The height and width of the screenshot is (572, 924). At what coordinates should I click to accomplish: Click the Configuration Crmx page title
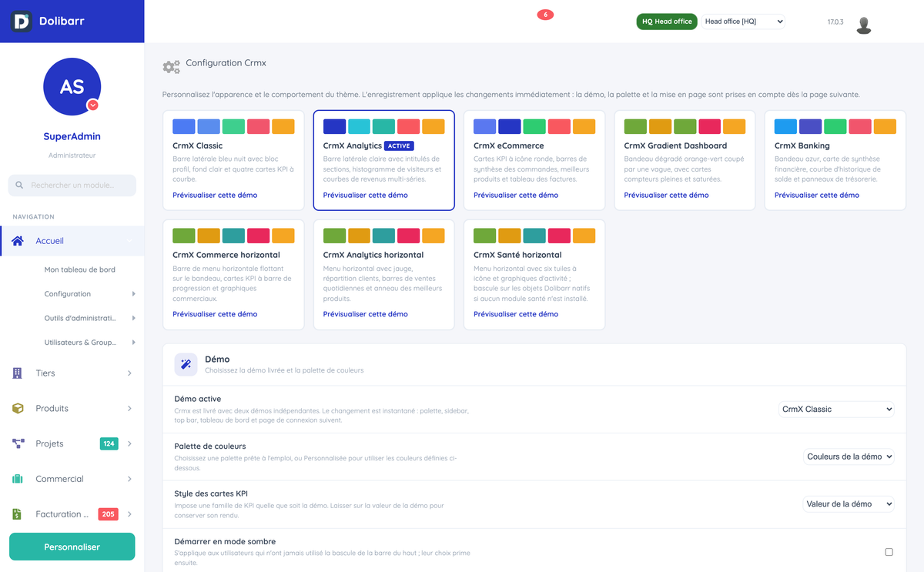point(226,63)
